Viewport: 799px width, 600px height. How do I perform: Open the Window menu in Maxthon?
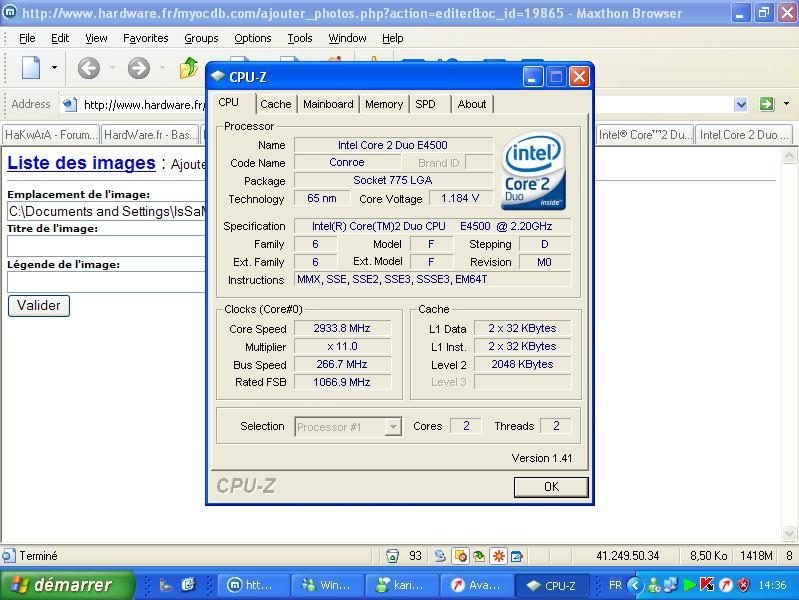[x=347, y=38]
